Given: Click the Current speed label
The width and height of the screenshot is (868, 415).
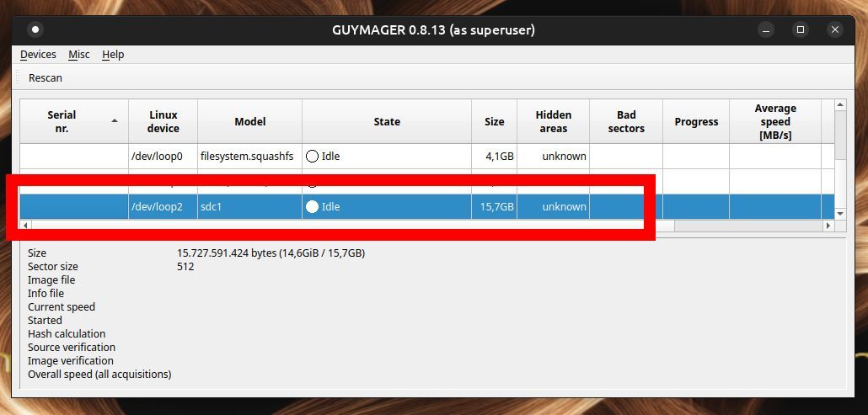Looking at the screenshot, I should click(62, 306).
